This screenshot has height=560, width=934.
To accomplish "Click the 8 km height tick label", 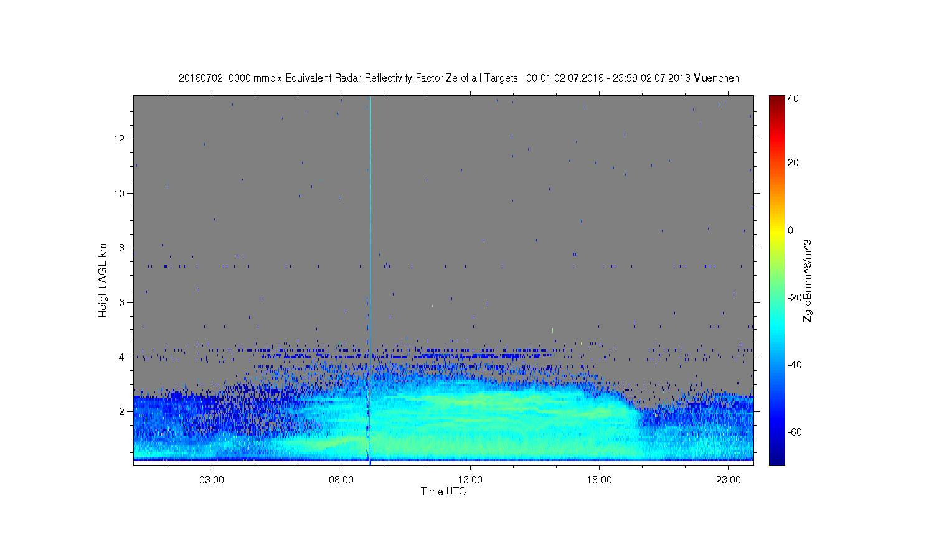I will tap(123, 248).
